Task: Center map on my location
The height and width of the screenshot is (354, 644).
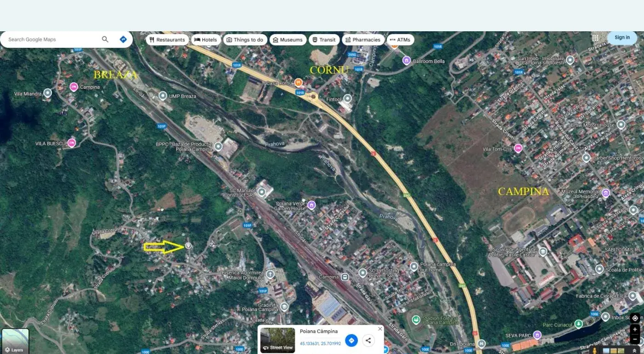Action: [x=635, y=318]
